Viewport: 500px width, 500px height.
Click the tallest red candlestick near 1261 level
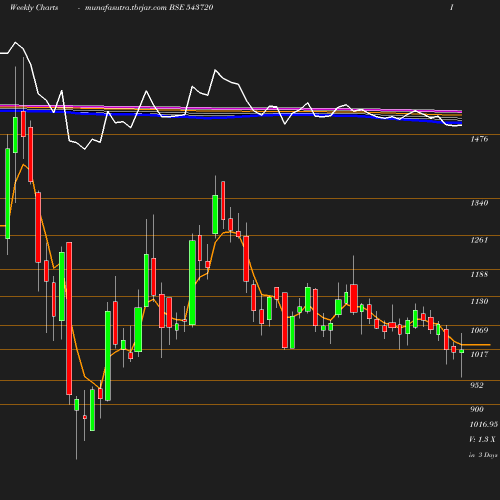(69, 318)
